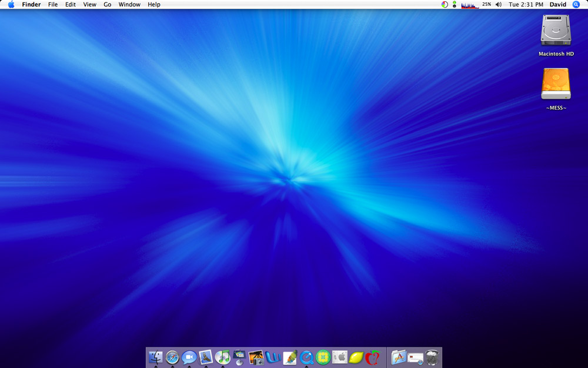
Task: Open iChat from the Dock
Action: pos(189,357)
